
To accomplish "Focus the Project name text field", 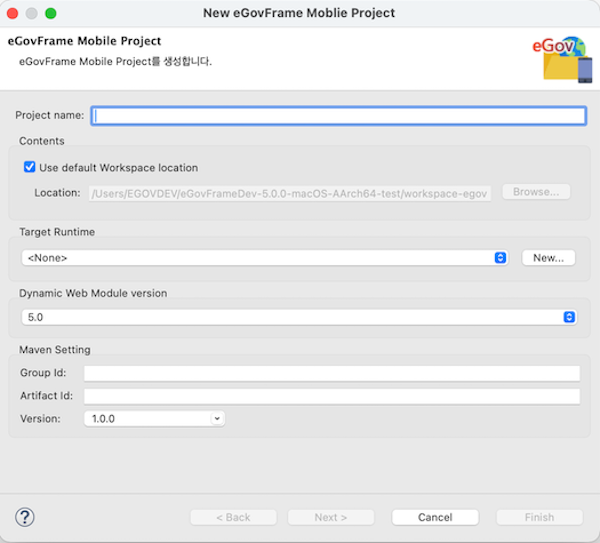I will coord(338,116).
